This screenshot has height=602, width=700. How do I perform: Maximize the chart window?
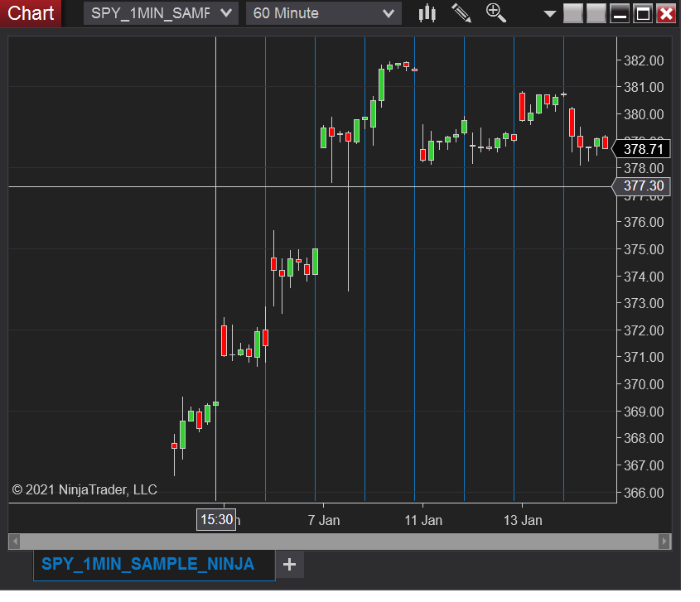[x=643, y=13]
